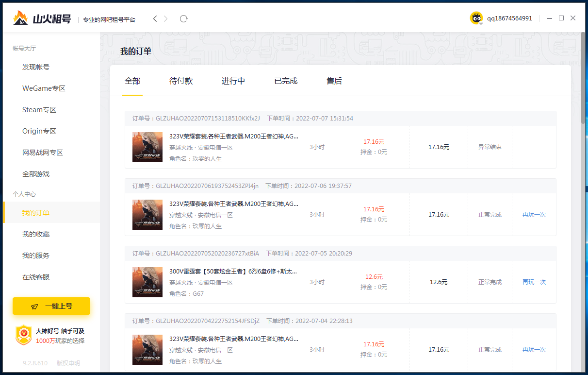Show the 已完成 orders tab

coord(286,81)
